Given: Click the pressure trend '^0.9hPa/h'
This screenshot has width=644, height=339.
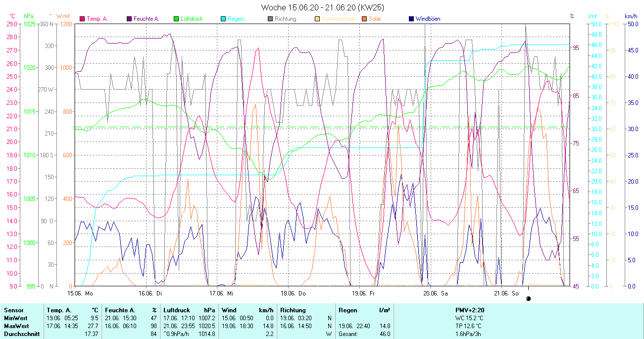Looking at the screenshot, I should [177, 334].
